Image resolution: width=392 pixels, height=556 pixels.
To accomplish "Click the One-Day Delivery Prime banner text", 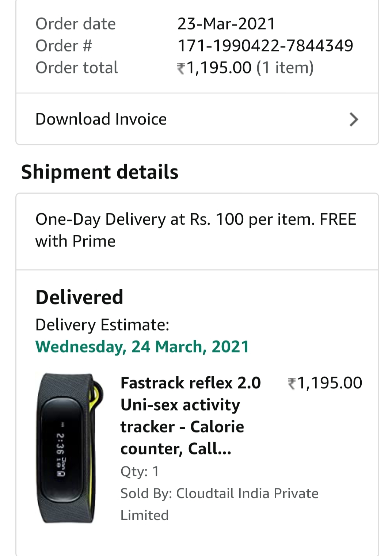I will [196, 230].
